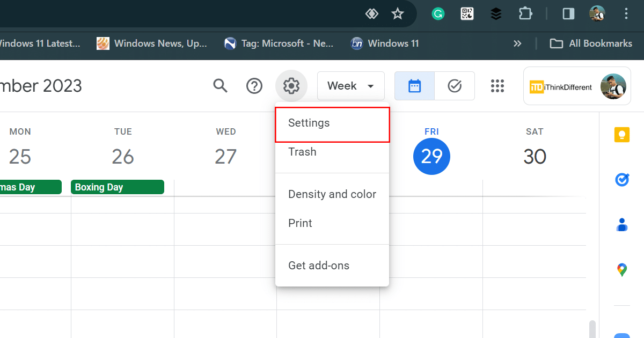Toggle the Chrome side panel
This screenshot has height=338, width=644.
[x=568, y=14]
